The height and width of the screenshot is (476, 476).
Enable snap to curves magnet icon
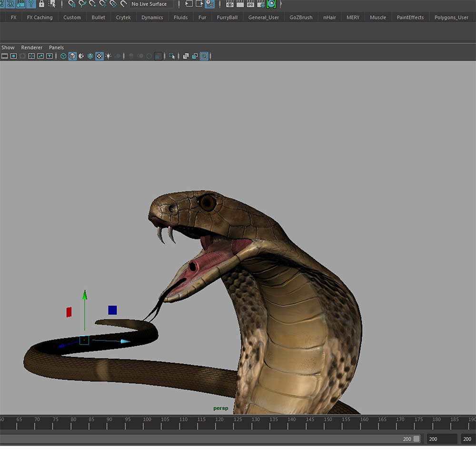point(82,4)
